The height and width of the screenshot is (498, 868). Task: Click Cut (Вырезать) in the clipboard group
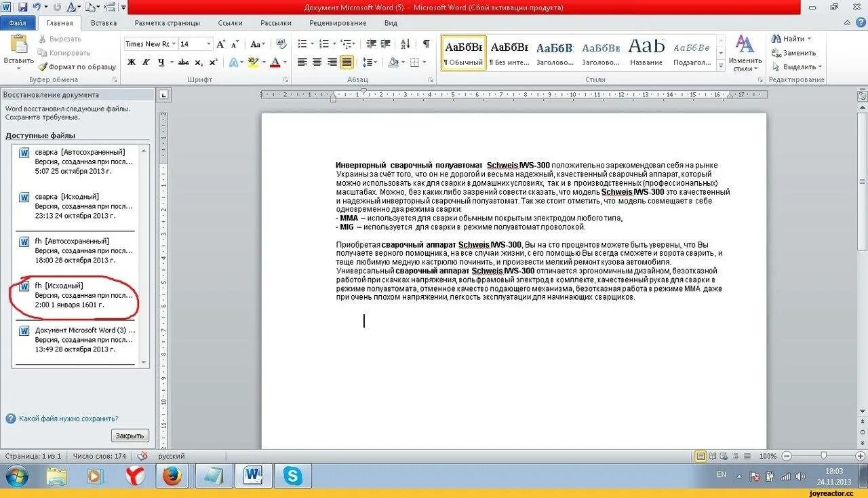(60, 39)
